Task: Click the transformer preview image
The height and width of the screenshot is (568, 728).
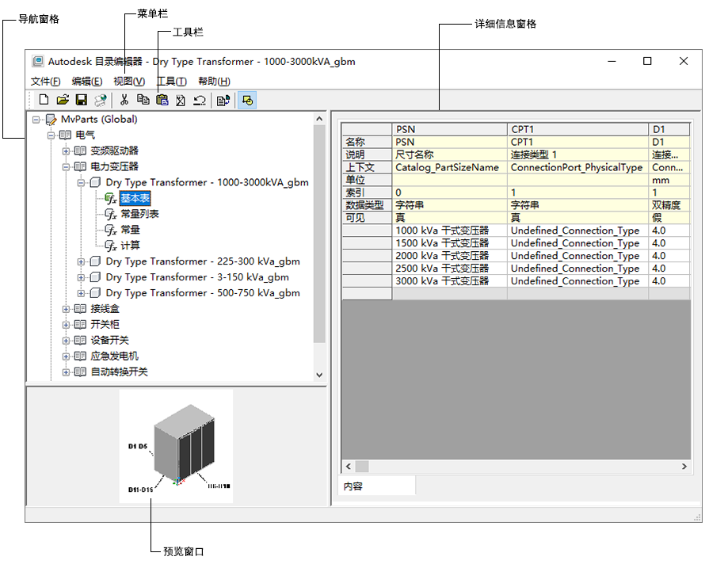Action: point(176,446)
